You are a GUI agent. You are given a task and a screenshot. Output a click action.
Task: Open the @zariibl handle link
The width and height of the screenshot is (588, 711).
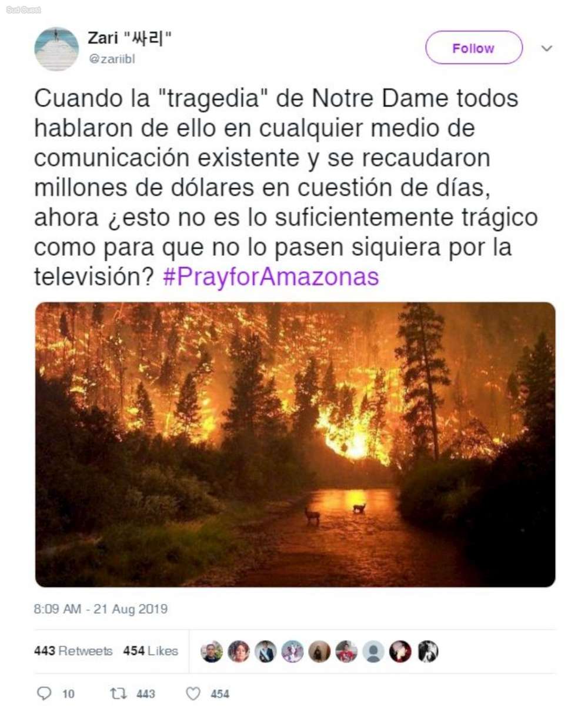point(111,59)
